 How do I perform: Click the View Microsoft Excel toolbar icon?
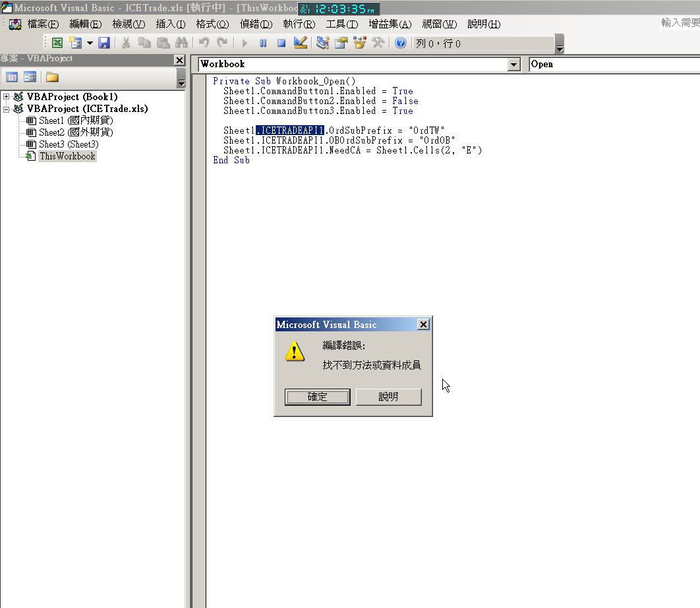click(x=57, y=43)
